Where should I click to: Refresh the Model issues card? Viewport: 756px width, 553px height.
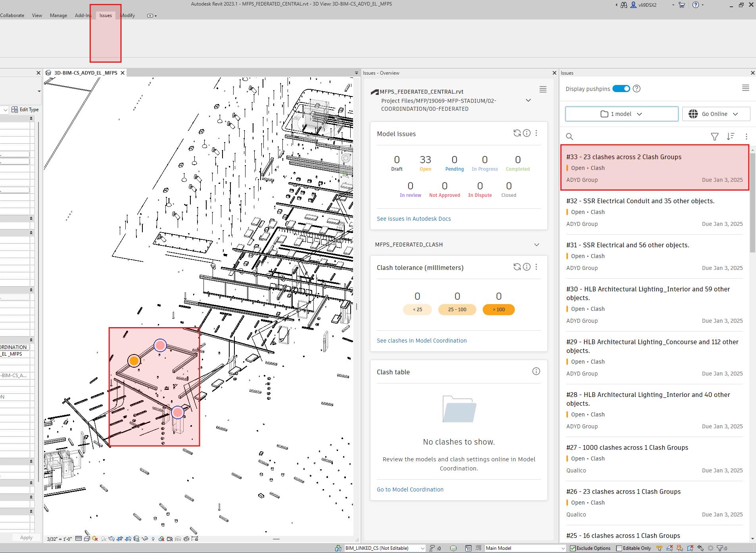coord(517,133)
